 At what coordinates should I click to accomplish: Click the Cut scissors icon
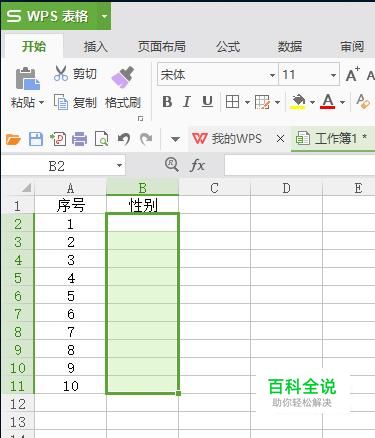(61, 74)
